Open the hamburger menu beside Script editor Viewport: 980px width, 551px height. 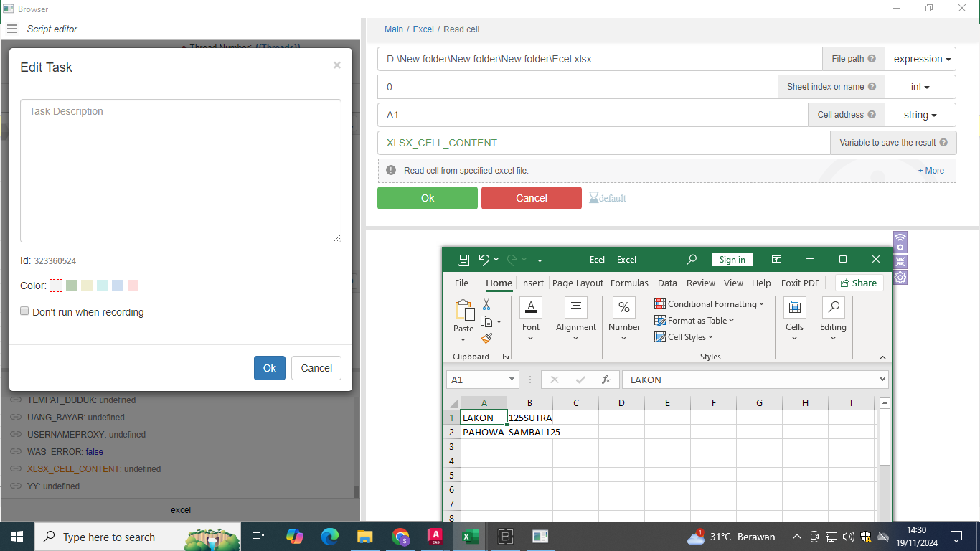[x=11, y=29]
